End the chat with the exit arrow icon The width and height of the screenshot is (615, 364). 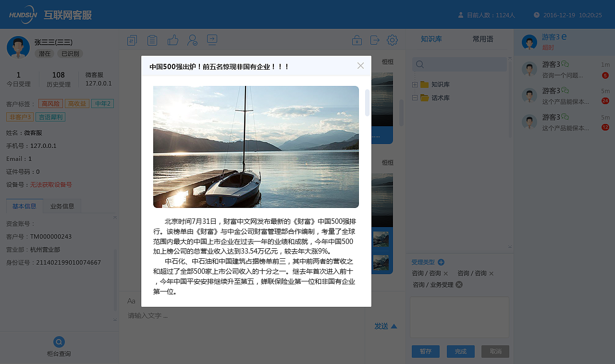(212, 40)
